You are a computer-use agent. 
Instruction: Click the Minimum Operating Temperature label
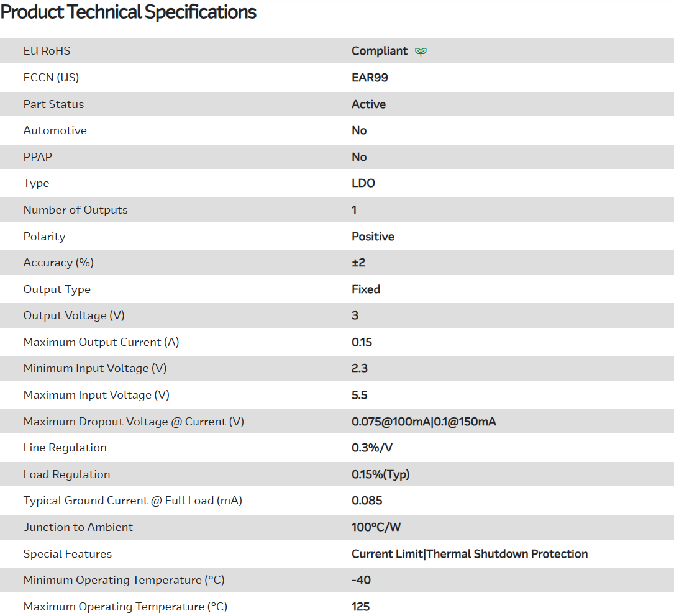[124, 580]
